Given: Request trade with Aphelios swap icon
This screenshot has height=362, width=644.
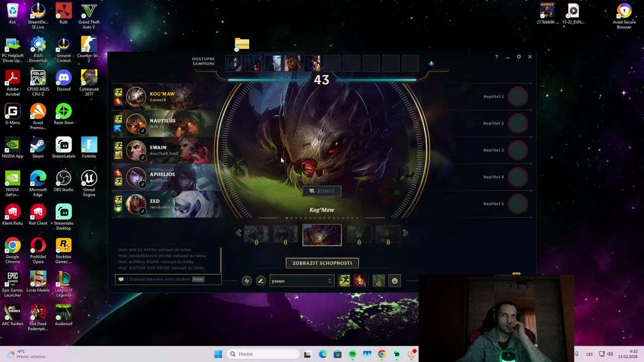Looking at the screenshot, I should 143,185.
